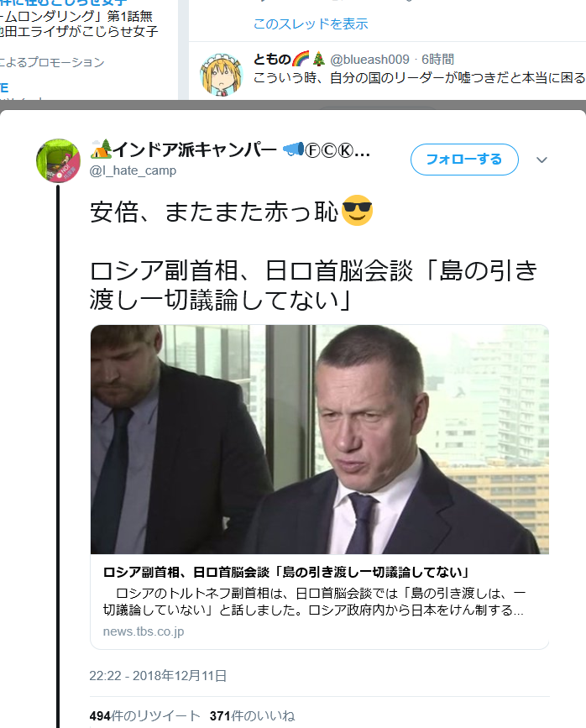The height and width of the screenshot is (728, 586).
Task: Open the Russian deputy PM news thumbnail
Action: 320,439
